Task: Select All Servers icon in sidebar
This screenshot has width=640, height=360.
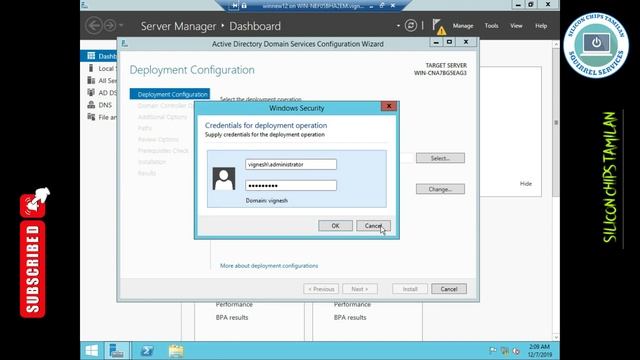Action: [91, 80]
